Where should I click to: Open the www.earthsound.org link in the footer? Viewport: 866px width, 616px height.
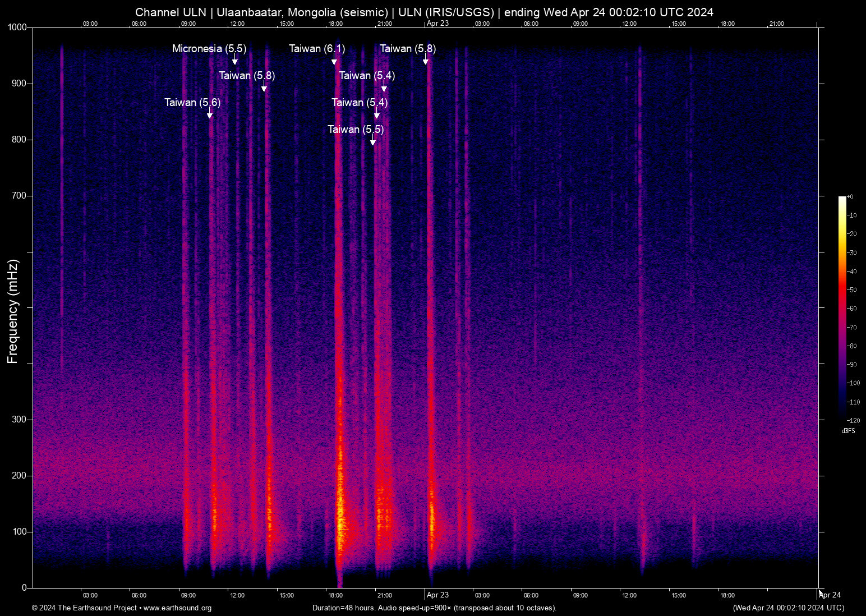[x=177, y=608]
